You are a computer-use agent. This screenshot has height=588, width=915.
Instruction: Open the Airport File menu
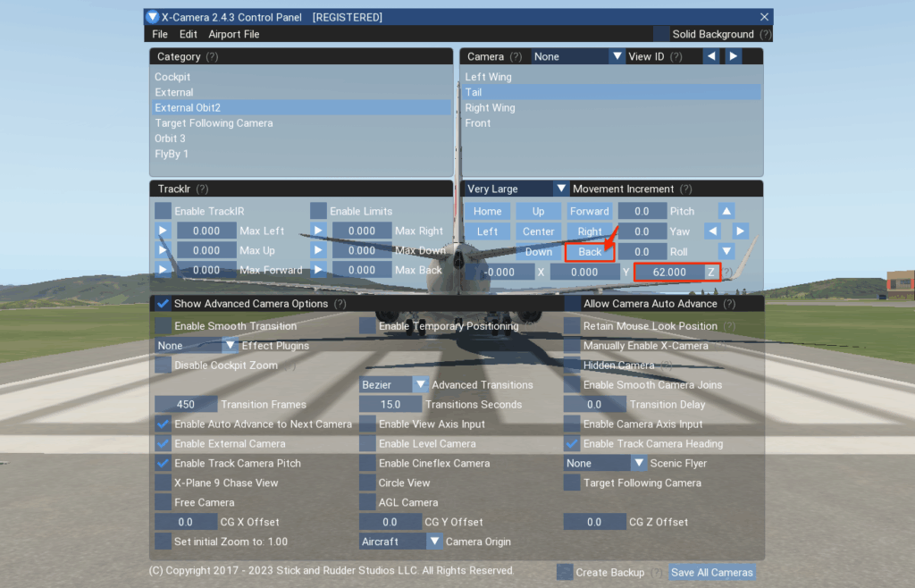click(234, 34)
